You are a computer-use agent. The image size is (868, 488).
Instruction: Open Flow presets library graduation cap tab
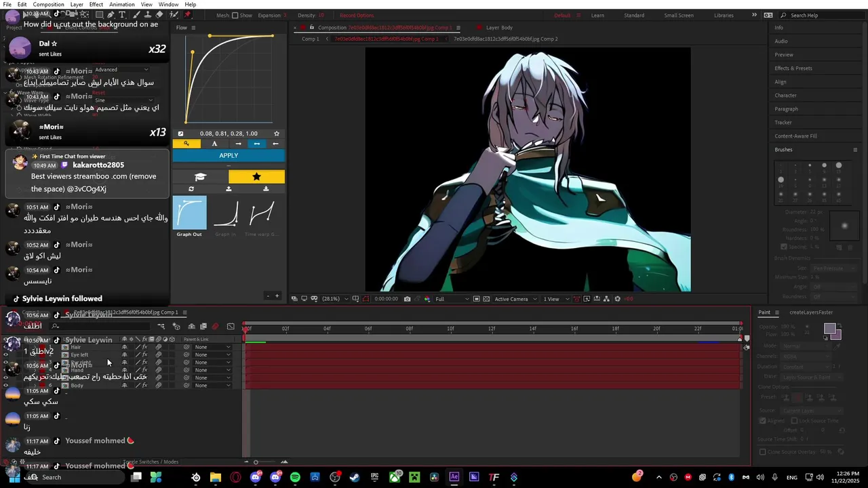tap(200, 177)
